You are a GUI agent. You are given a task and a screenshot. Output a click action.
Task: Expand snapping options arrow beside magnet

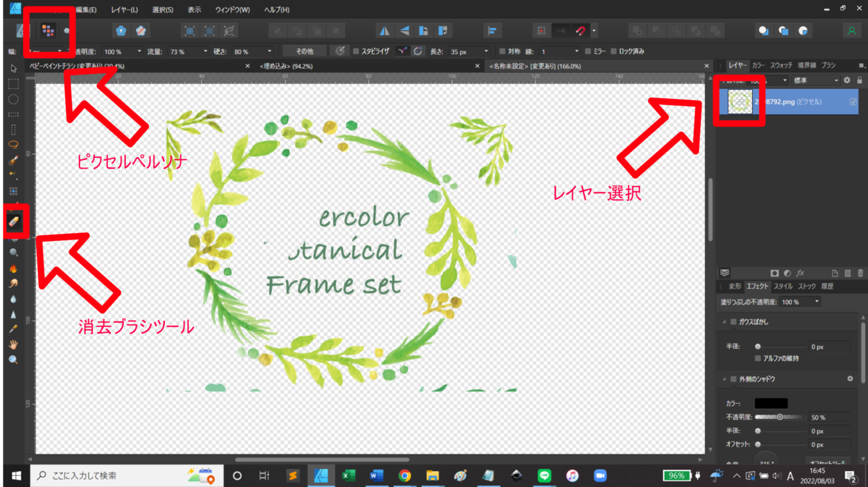pyautogui.click(x=594, y=32)
